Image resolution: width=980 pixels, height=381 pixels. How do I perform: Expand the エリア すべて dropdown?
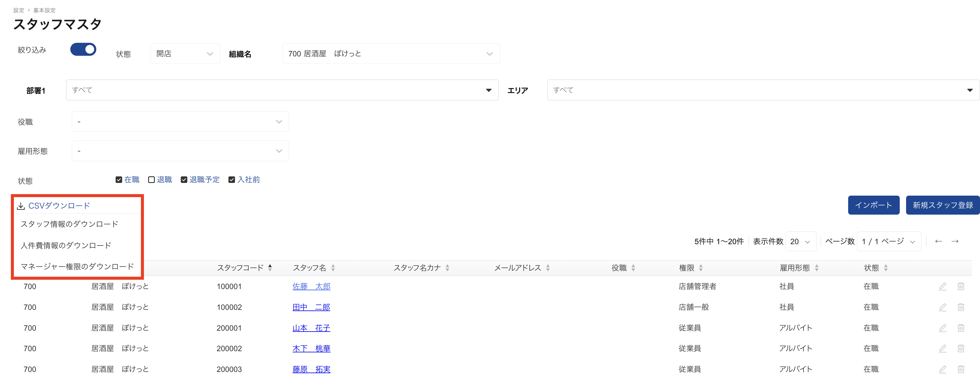coord(763,90)
